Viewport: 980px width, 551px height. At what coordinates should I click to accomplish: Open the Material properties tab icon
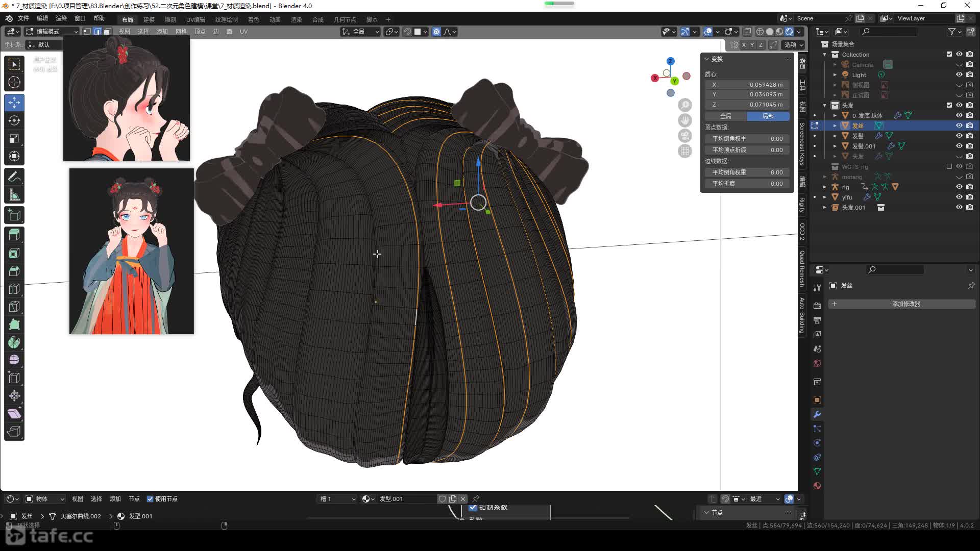point(817,486)
